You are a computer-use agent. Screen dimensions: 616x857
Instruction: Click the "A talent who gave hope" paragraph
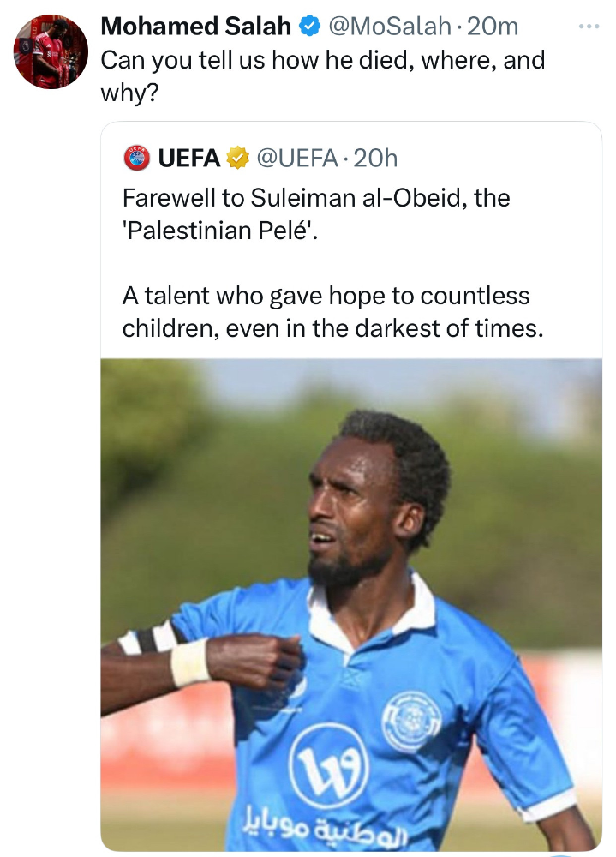332,312
